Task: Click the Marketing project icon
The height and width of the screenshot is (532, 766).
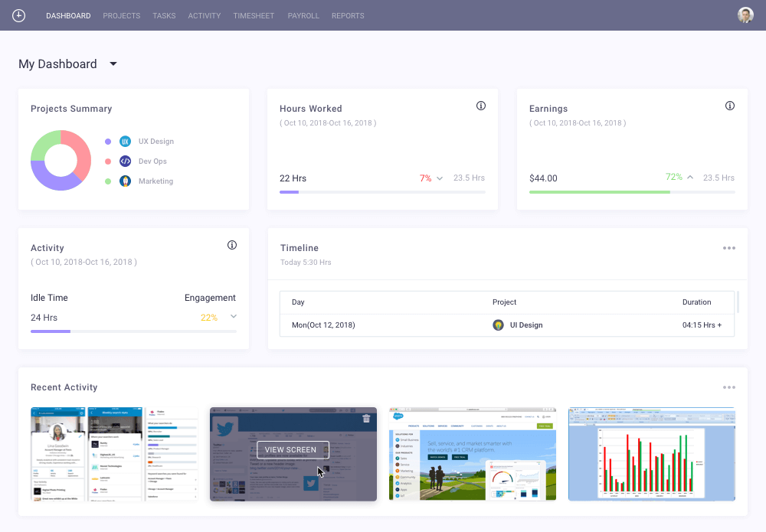Action: [125, 181]
